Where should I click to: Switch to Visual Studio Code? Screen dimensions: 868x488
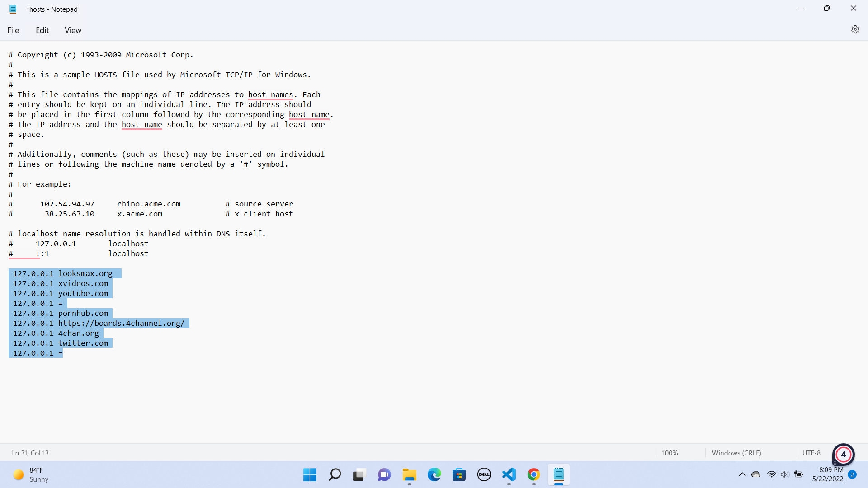coord(509,474)
